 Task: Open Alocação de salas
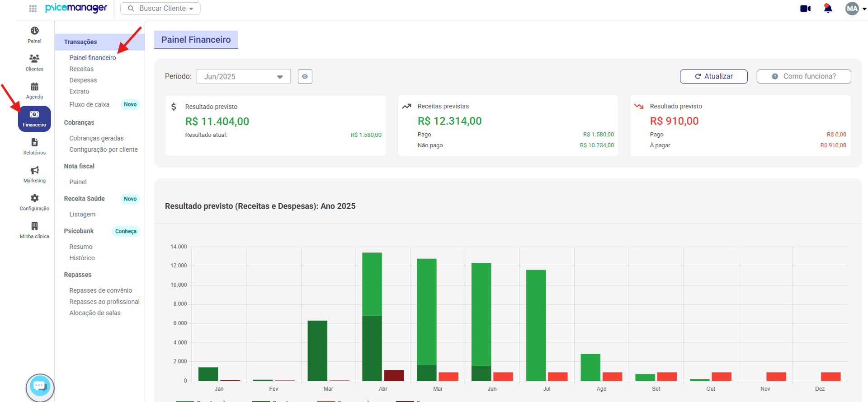pyautogui.click(x=95, y=313)
